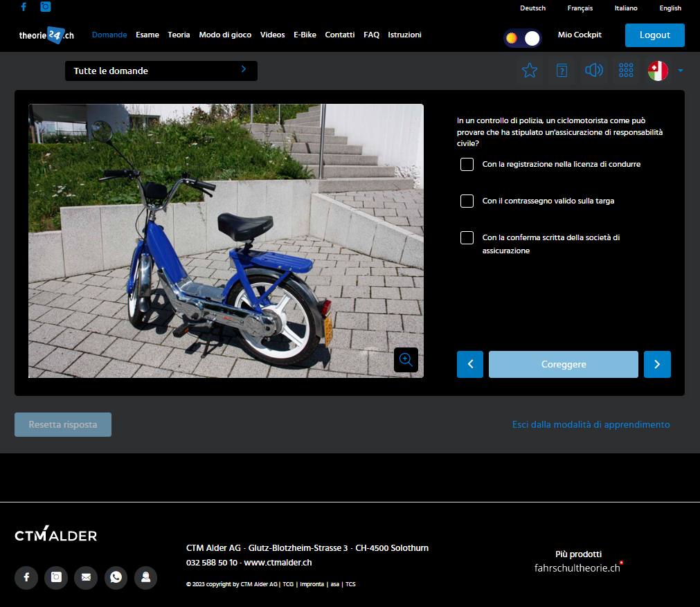
Task: Click phone number 032 588 50 10
Action: point(212,563)
